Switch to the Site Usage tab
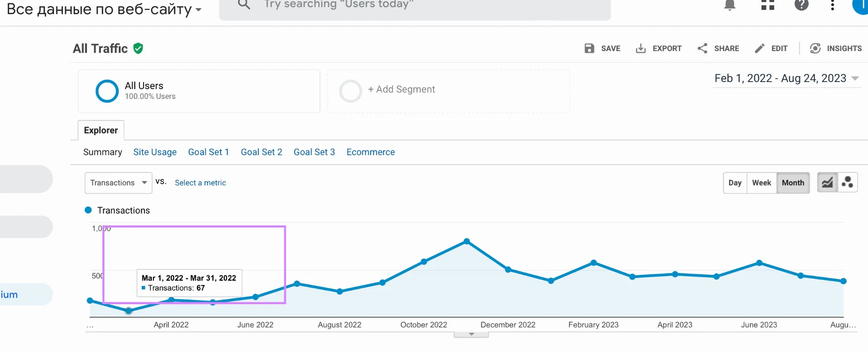 [x=155, y=152]
